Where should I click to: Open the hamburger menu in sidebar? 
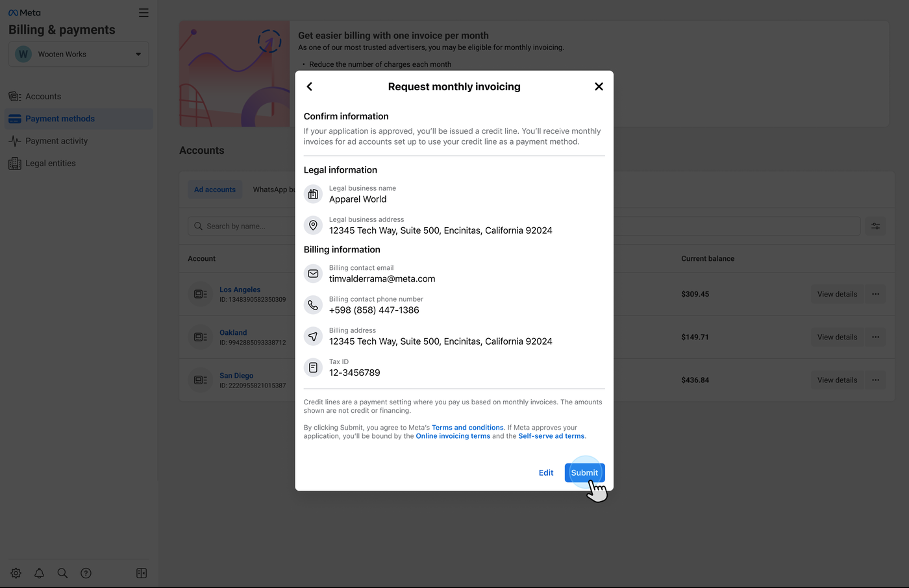point(143,13)
